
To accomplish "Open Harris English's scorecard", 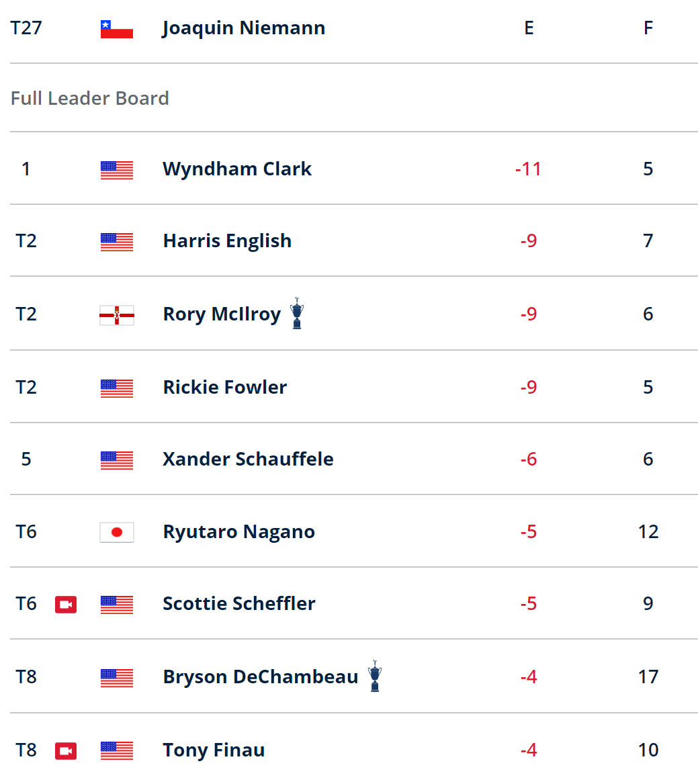I will click(228, 241).
